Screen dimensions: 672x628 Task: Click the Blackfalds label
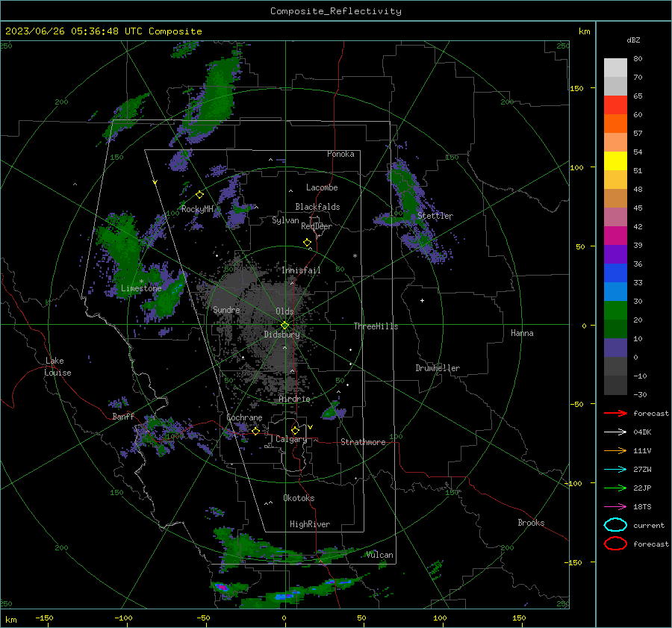(x=317, y=207)
